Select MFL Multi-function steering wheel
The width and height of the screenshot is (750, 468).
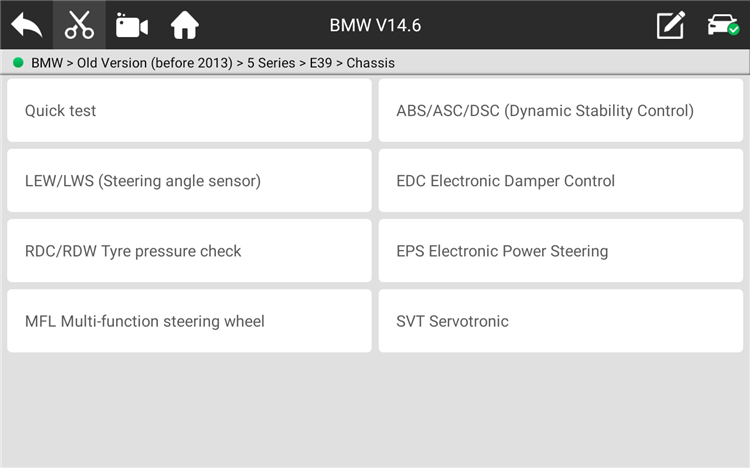click(189, 321)
